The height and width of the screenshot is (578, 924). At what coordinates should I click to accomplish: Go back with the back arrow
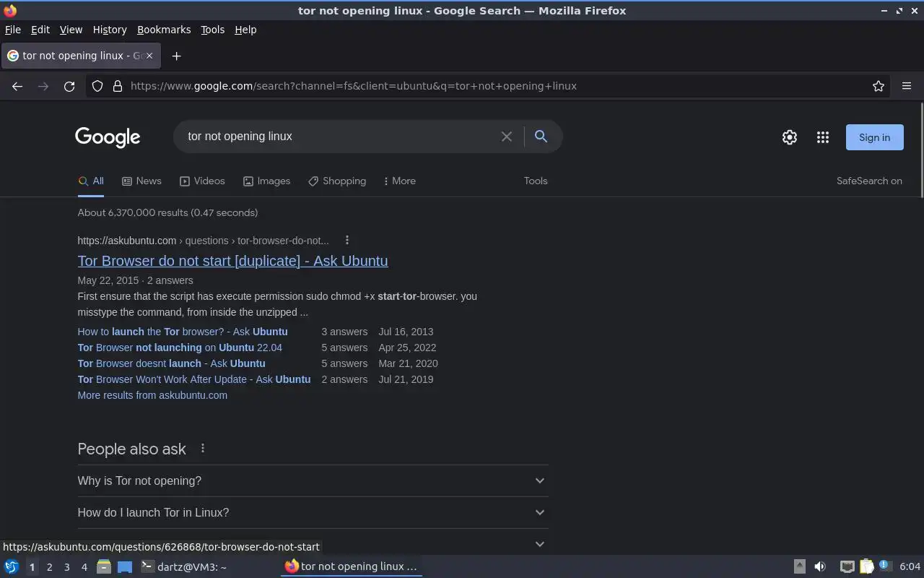17,86
